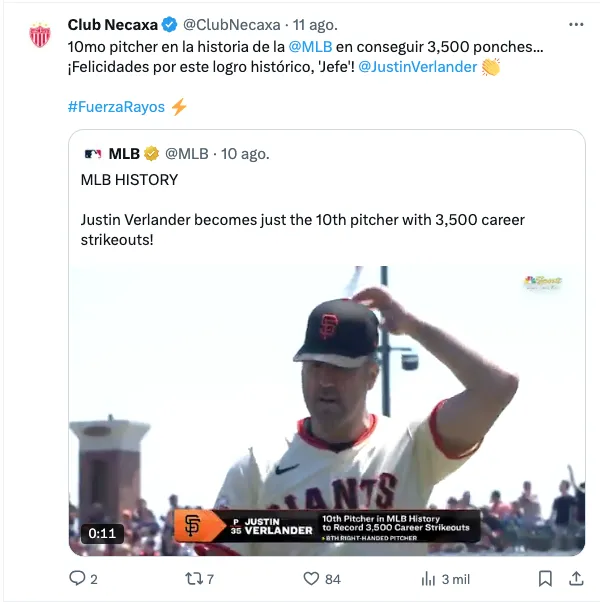Click MLB gold verified badge
The width and height of the screenshot is (600, 602).
tap(152, 154)
